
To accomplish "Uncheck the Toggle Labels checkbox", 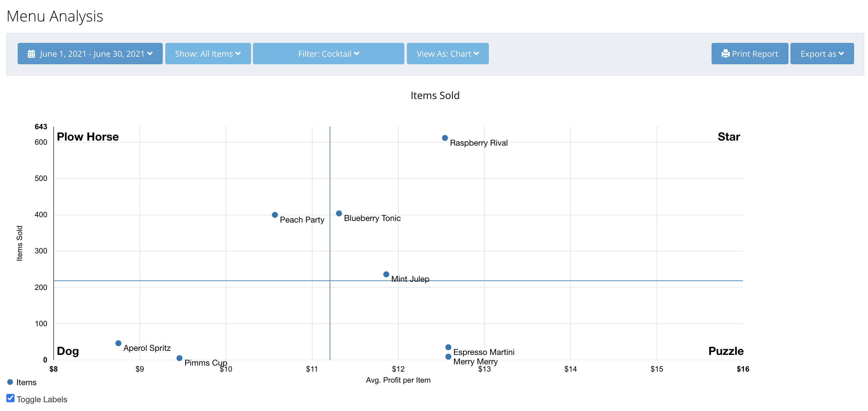I will pyautogui.click(x=10, y=398).
